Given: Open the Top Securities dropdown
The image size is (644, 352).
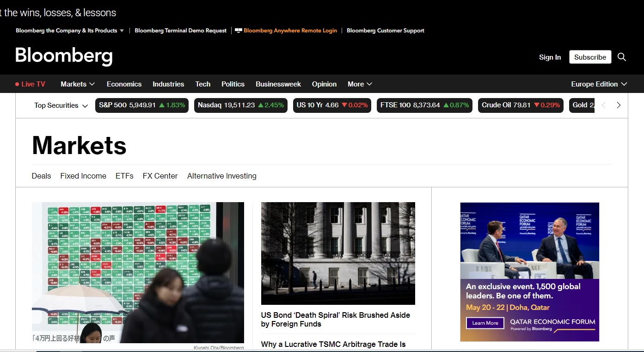Looking at the screenshot, I should point(61,105).
